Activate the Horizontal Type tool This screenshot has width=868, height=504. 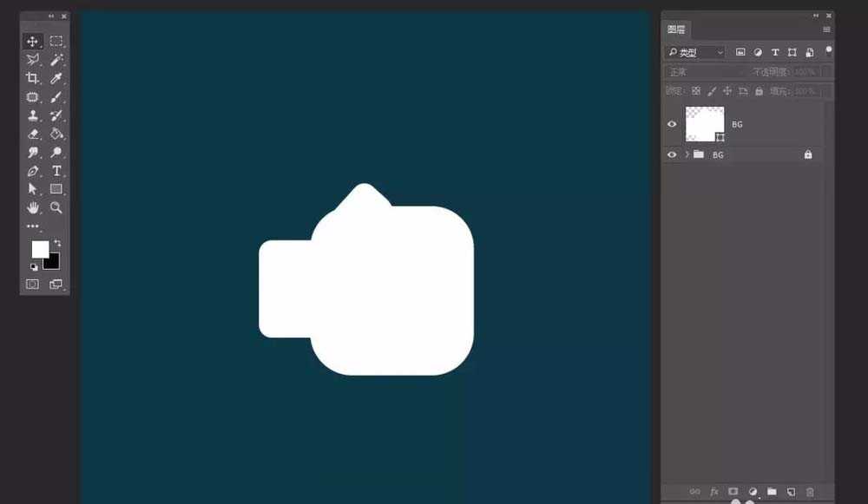[x=56, y=171]
